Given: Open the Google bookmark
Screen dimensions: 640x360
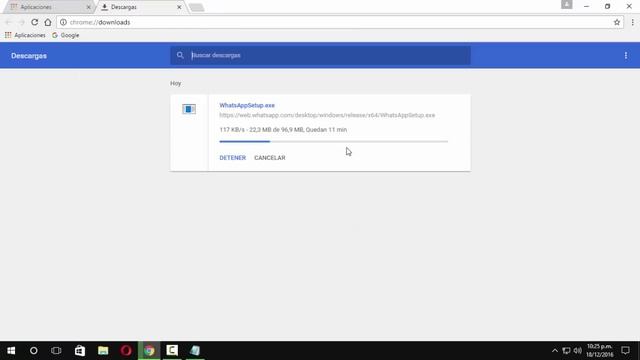Looking at the screenshot, I should pyautogui.click(x=66, y=36).
